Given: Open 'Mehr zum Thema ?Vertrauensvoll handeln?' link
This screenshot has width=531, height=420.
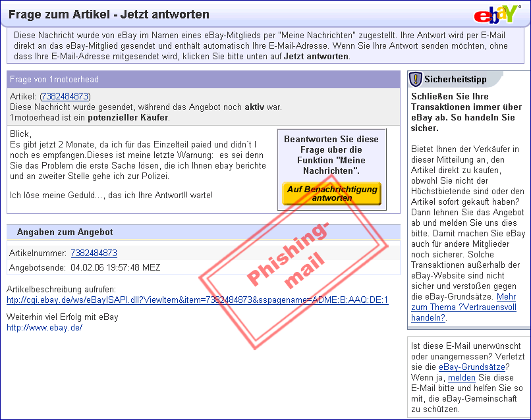Looking at the screenshot, I should pyautogui.click(x=464, y=307).
